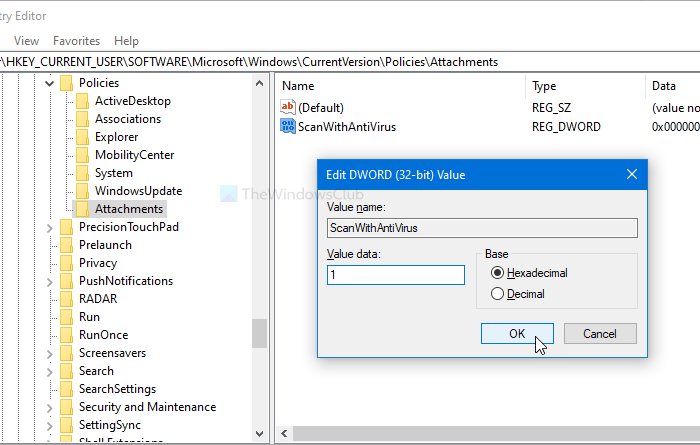The width and height of the screenshot is (700, 445).
Task: Collapse the Policies tree node
Action: tap(51, 83)
